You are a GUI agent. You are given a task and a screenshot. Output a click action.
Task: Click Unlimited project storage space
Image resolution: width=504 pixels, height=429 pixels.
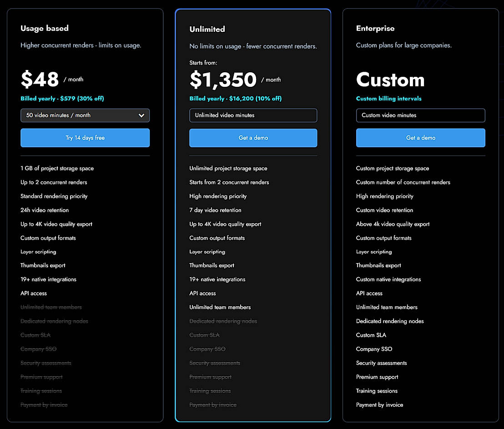[x=228, y=168]
